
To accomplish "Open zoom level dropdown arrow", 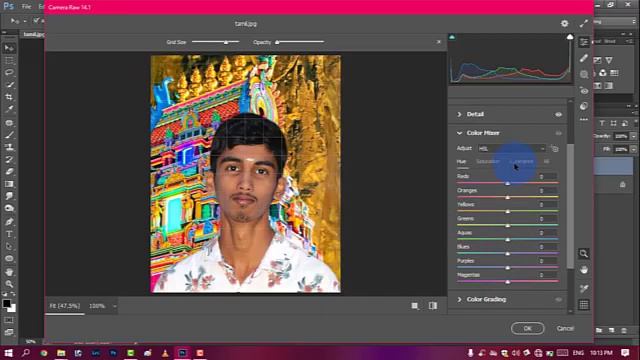I will (115, 306).
